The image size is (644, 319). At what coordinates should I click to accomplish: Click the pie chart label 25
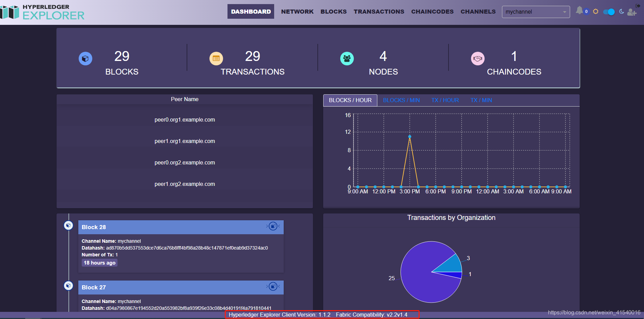point(392,278)
